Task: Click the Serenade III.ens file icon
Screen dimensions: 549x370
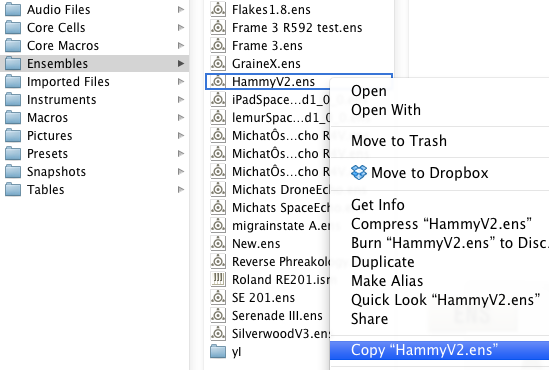Action: pyautogui.click(x=218, y=315)
